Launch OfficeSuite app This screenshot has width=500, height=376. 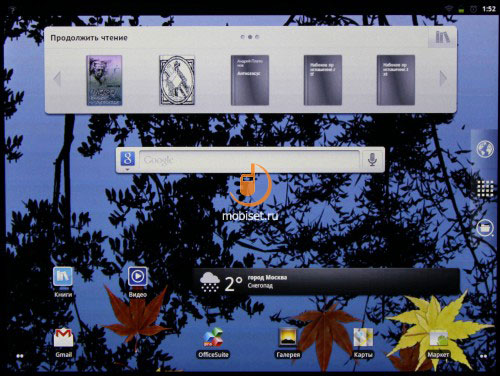(213, 342)
